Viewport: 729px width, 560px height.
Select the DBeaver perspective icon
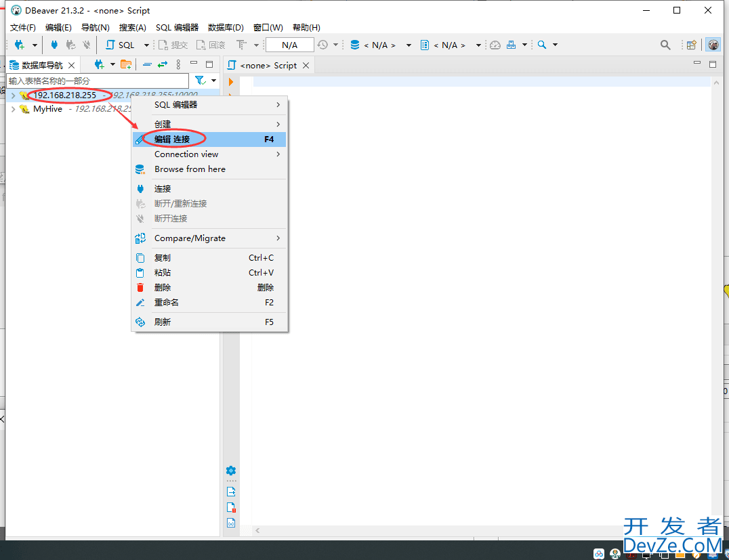coord(713,45)
